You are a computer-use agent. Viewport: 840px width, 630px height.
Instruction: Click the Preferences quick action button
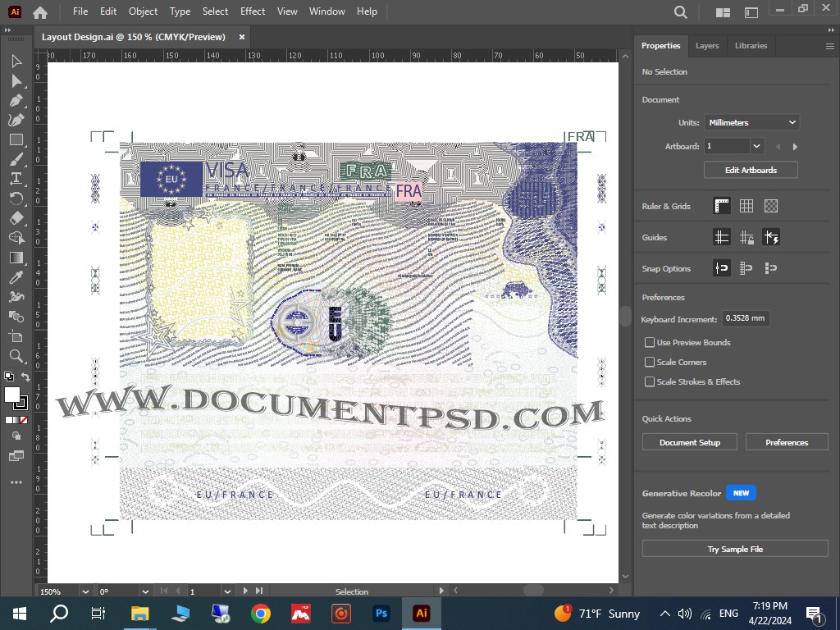[x=787, y=442]
